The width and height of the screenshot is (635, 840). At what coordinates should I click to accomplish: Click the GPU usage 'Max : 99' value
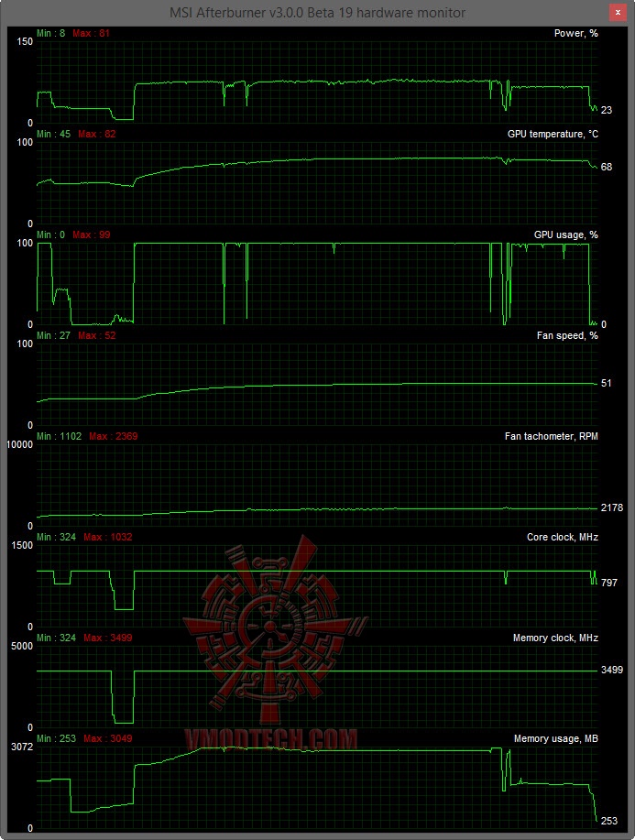pyautogui.click(x=91, y=235)
